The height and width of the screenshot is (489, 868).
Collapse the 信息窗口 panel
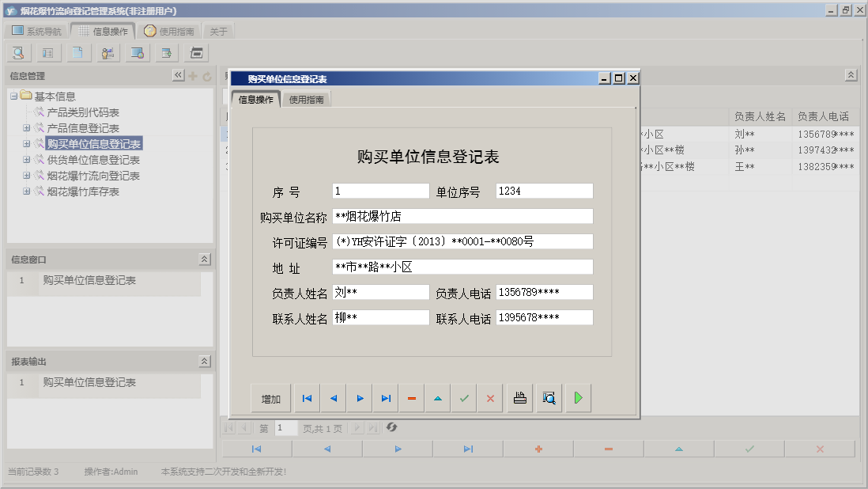coord(204,260)
